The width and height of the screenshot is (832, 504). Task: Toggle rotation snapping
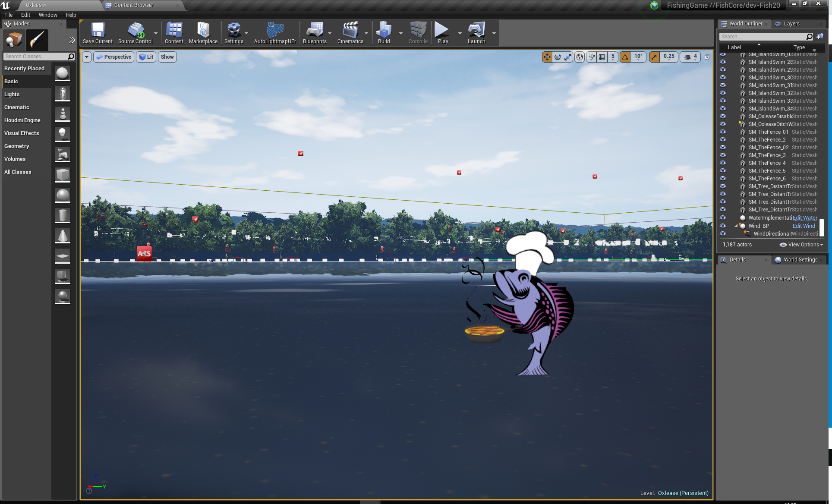(x=625, y=57)
